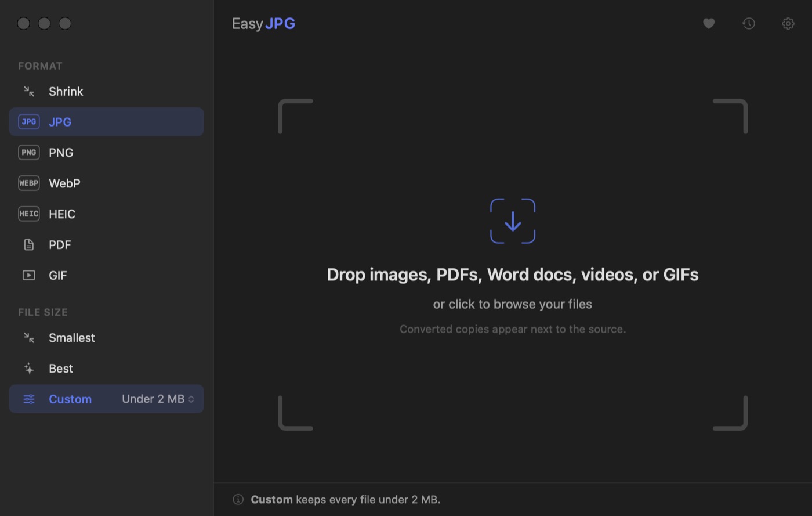
Task: Click the heart favorite icon
Action: (709, 23)
